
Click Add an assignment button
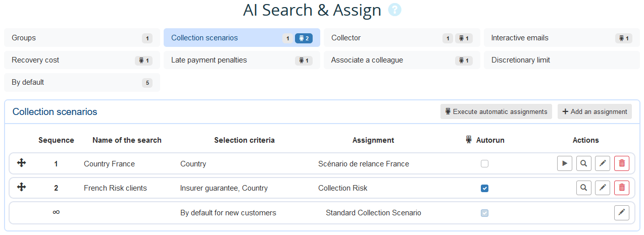[595, 112]
